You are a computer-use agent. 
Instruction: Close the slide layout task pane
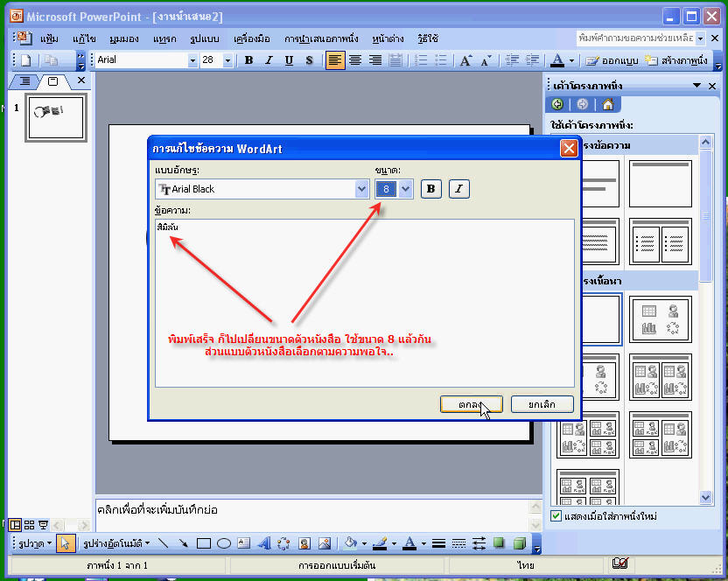(x=712, y=86)
